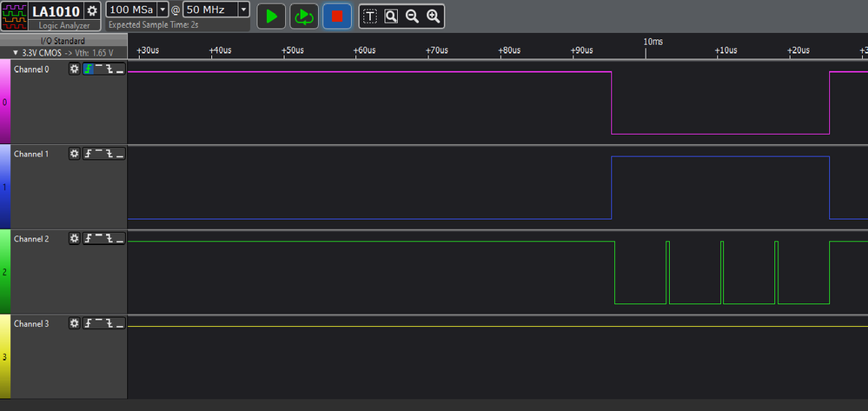The height and width of the screenshot is (411, 868).
Task: Set Channel 3 high level trigger
Action: click(x=98, y=323)
